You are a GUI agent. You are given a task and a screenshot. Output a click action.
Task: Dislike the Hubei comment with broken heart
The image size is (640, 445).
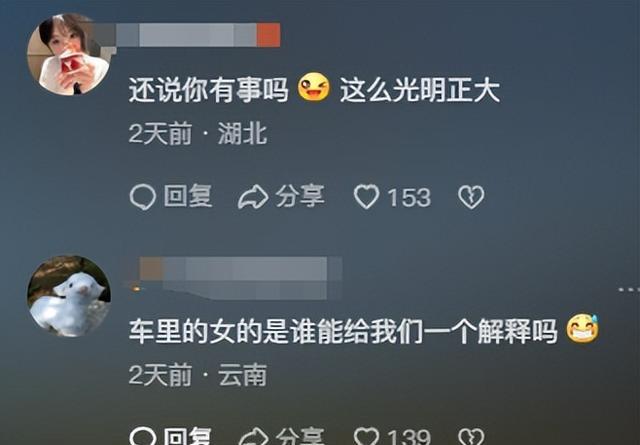[471, 197]
